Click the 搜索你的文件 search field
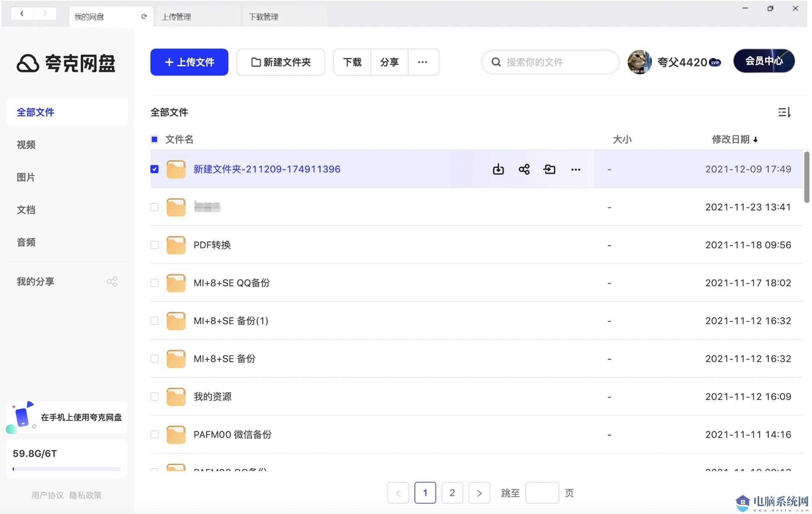Image resolution: width=812 pixels, height=514 pixels. (x=551, y=62)
